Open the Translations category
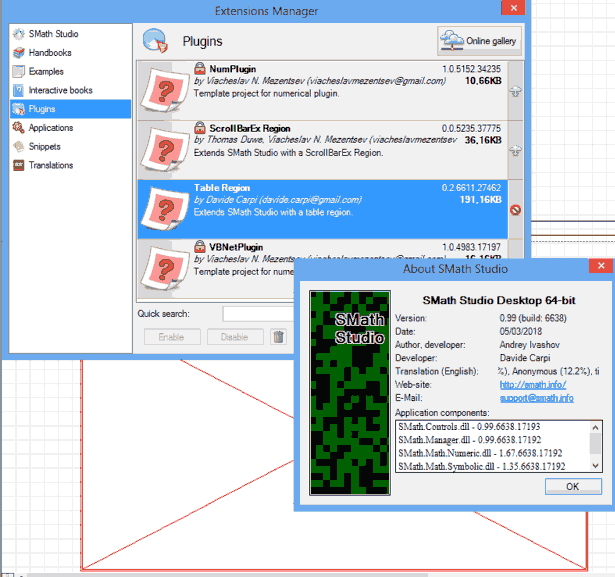This screenshot has width=615, height=577. click(51, 165)
